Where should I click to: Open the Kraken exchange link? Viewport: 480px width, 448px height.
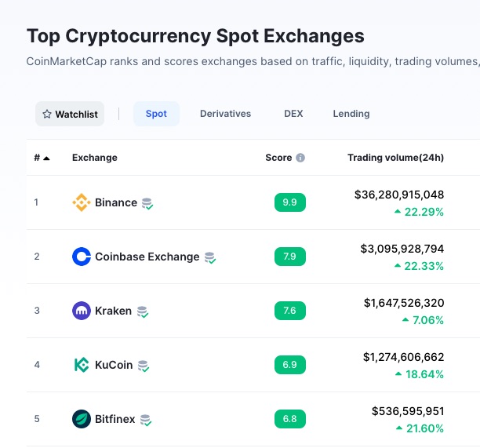click(113, 311)
